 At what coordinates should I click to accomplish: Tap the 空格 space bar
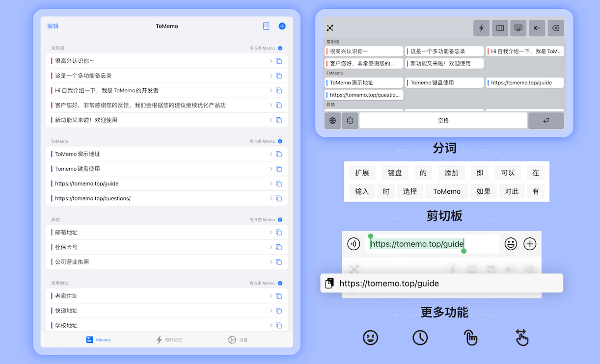tap(443, 120)
